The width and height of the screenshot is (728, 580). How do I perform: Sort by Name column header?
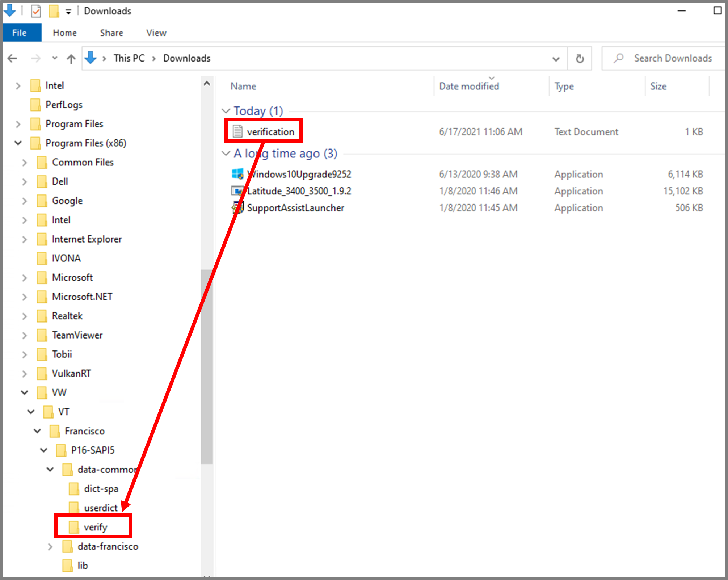(243, 86)
